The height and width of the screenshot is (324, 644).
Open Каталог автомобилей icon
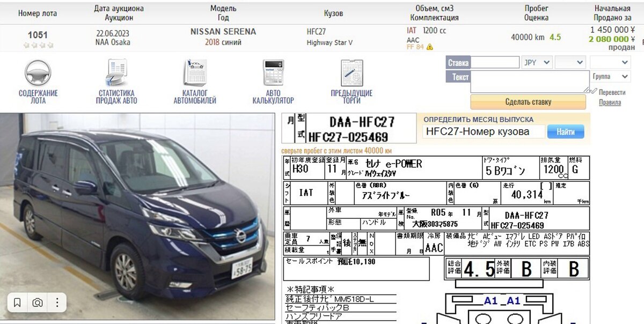coord(195,72)
